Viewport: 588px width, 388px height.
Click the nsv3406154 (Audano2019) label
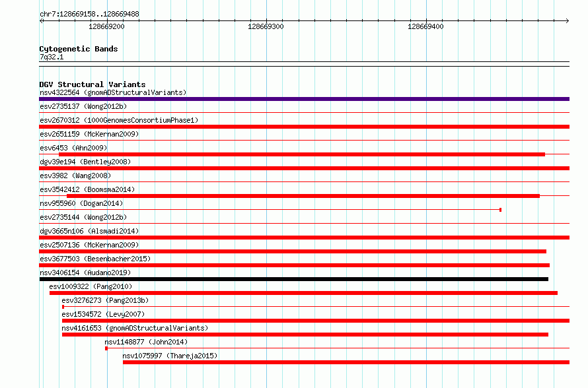pos(85,273)
